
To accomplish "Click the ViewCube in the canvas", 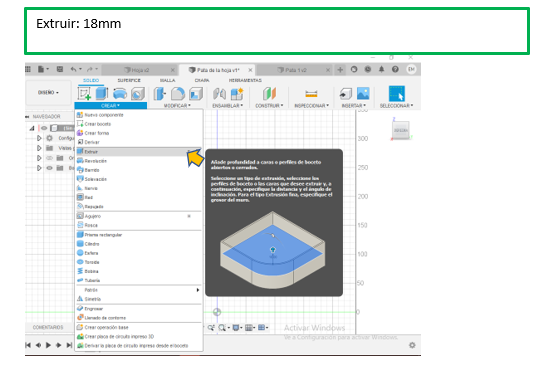I will click(x=401, y=130).
